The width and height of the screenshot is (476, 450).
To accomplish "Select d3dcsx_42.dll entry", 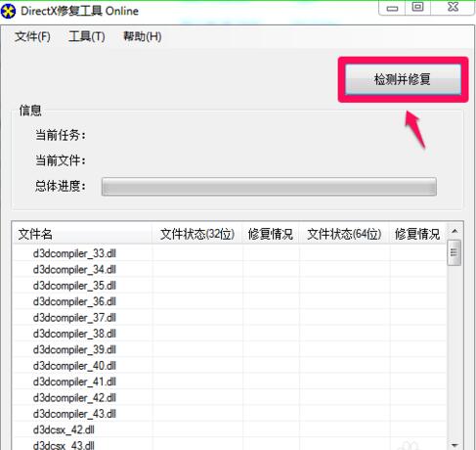I will [x=230, y=429].
